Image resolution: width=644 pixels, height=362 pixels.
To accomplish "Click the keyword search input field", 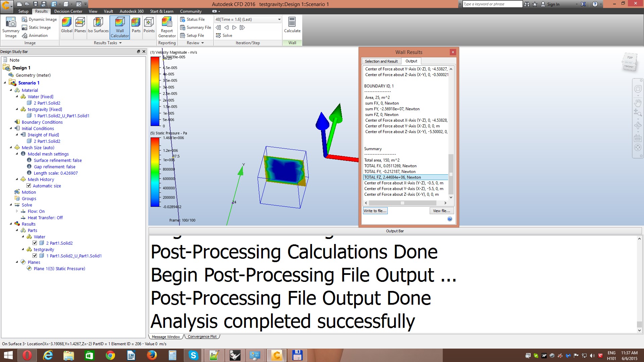I will (x=492, y=4).
